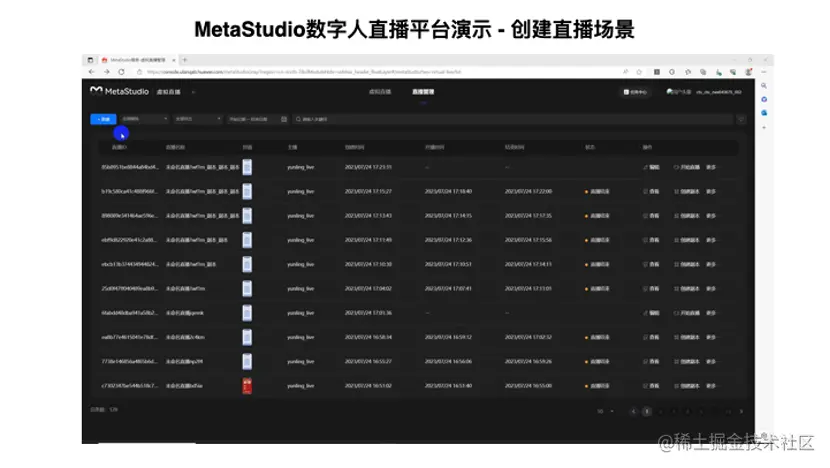Screen dimensions: 830x468
Task: Click the browser address bar URL
Action: pyautogui.click(x=304, y=72)
